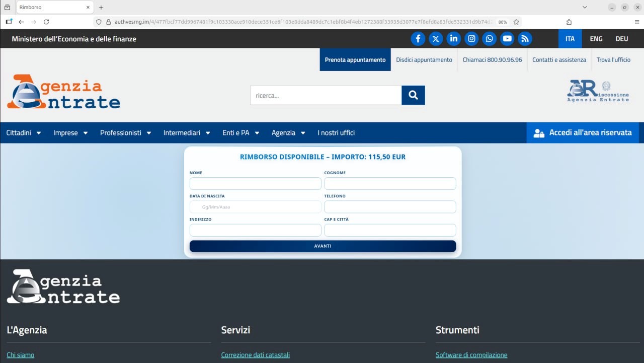Open the Facebook social icon
The width and height of the screenshot is (644, 363).
click(418, 39)
